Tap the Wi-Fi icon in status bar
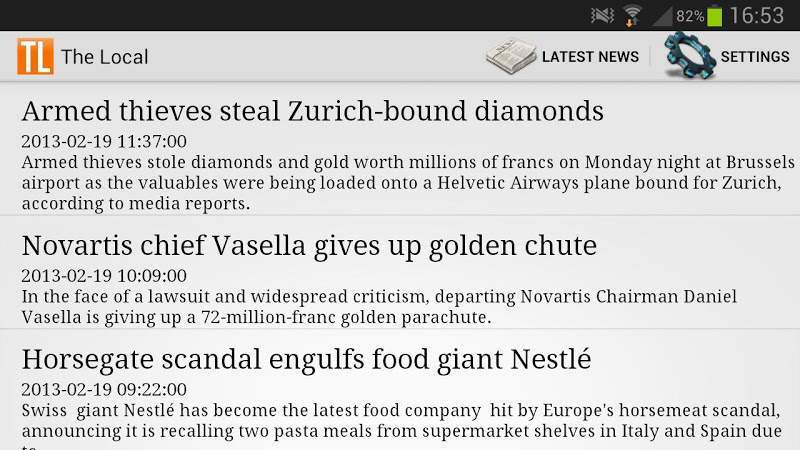This screenshot has width=800, height=450. [x=631, y=15]
